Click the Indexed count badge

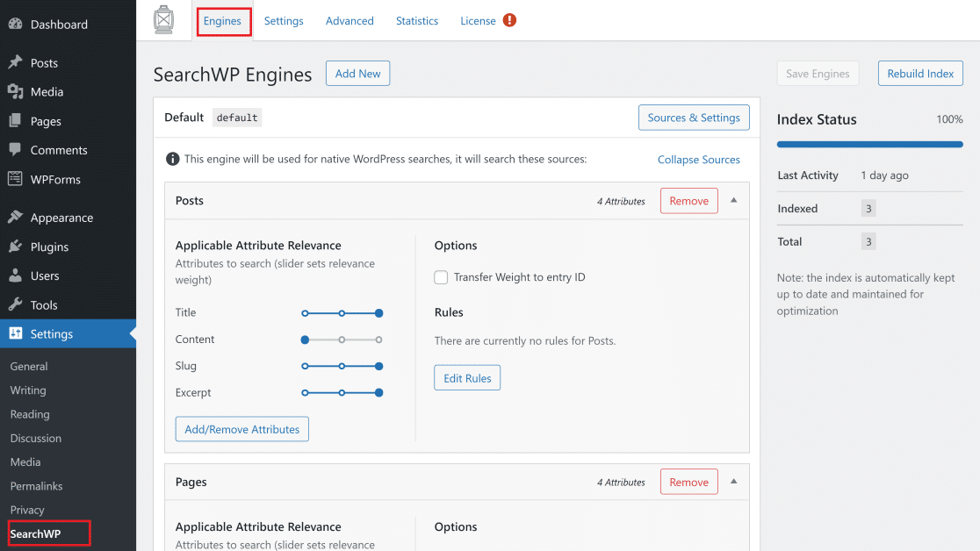point(868,209)
